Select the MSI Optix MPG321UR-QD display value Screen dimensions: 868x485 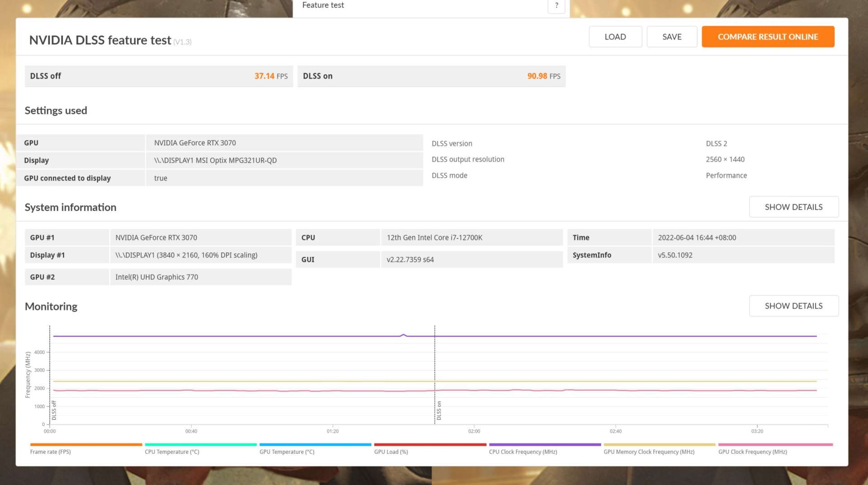click(215, 160)
